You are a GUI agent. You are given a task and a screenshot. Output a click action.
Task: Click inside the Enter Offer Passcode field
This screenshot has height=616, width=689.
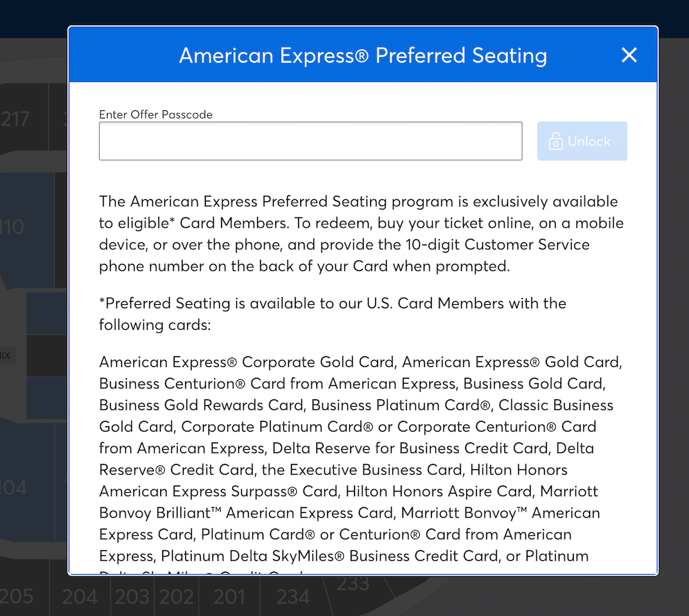pyautogui.click(x=310, y=141)
